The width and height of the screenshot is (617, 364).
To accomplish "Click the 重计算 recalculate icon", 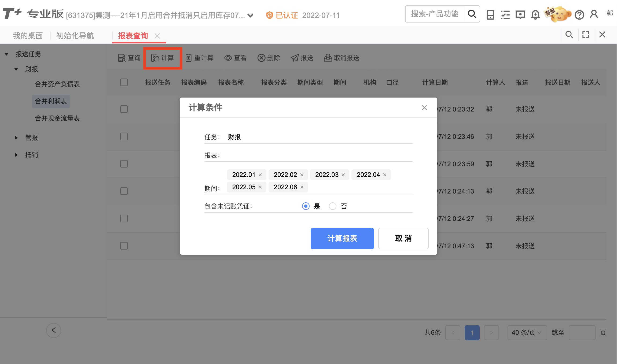I will [x=189, y=58].
